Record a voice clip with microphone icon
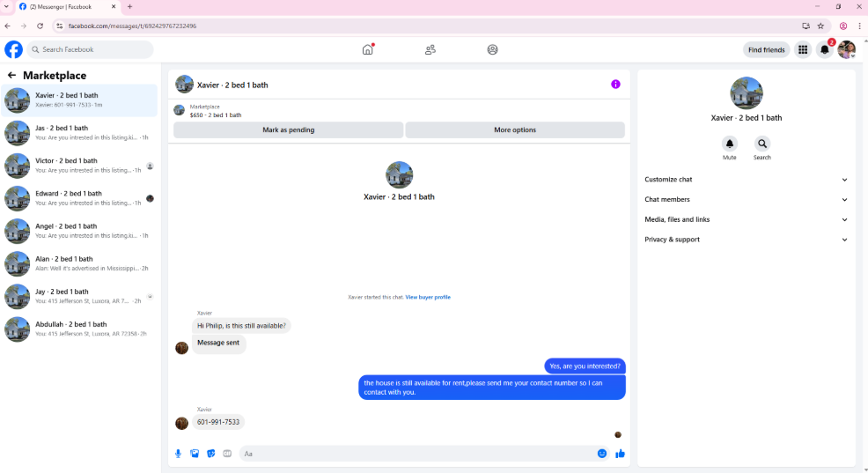Screen dimensions: 868x473 [x=178, y=454]
